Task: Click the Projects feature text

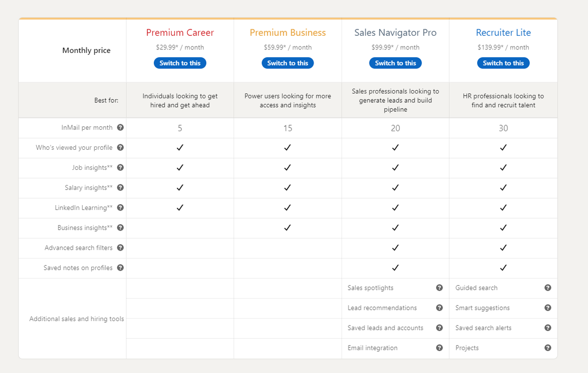Action: point(467,348)
